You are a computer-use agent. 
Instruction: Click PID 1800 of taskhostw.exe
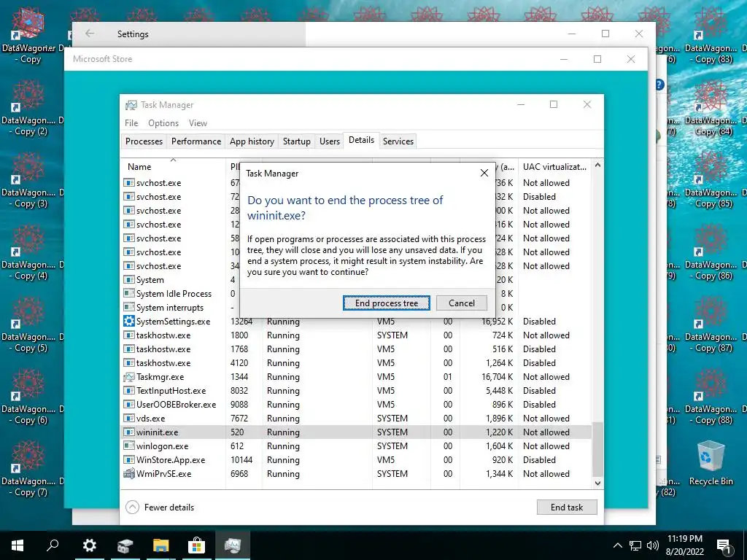click(x=239, y=335)
